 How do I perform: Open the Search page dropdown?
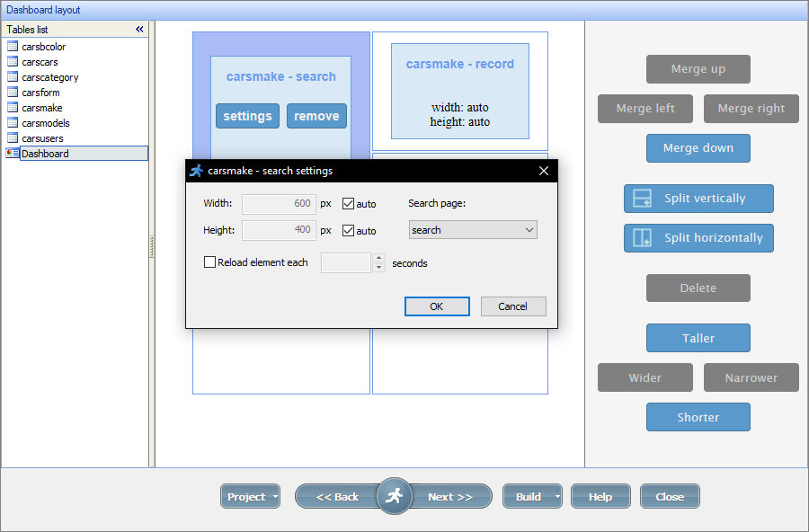[529, 230]
